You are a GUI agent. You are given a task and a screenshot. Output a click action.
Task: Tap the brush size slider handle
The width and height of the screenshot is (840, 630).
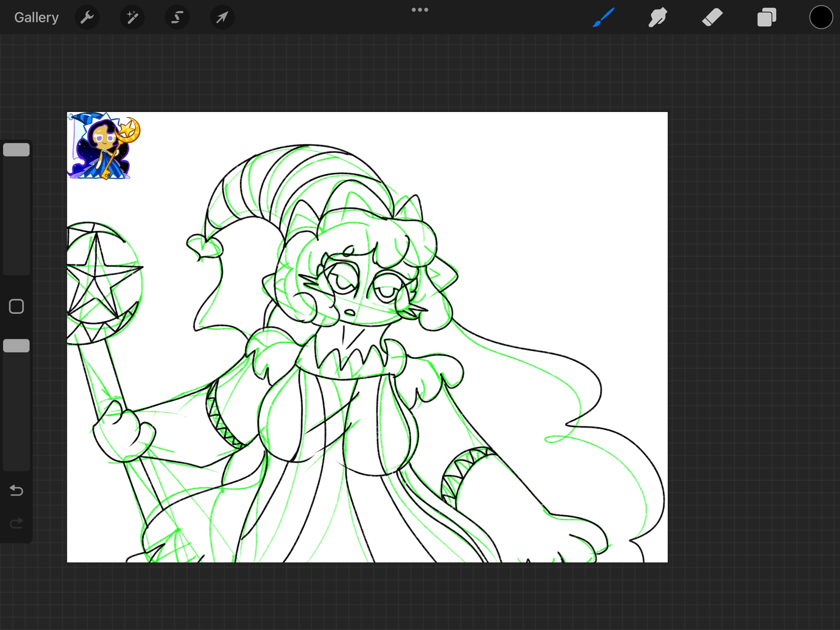pyautogui.click(x=16, y=149)
